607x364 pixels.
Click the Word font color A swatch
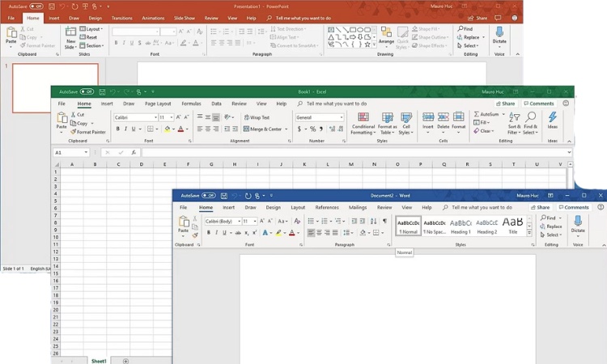292,232
